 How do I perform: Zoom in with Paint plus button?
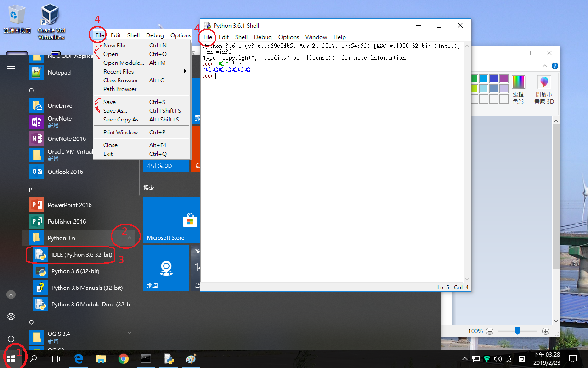(x=546, y=331)
